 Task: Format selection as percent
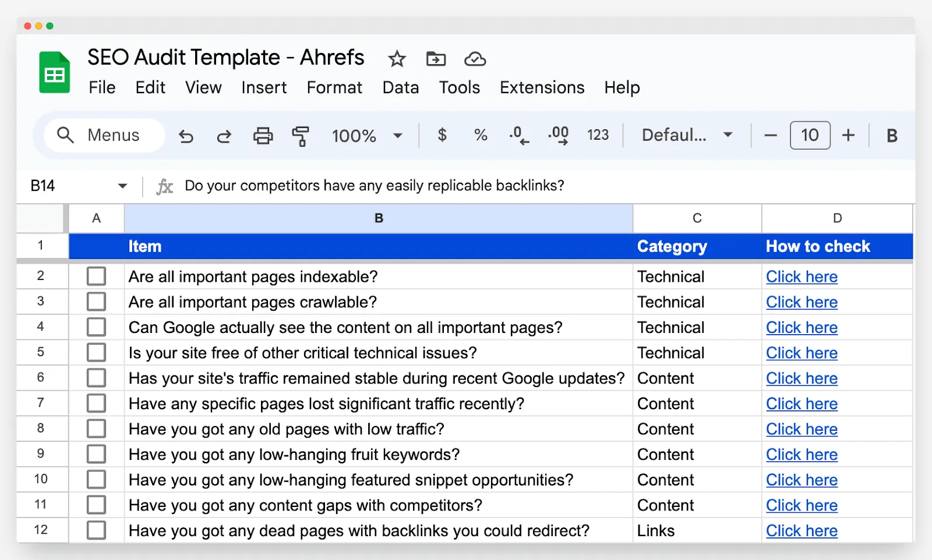(x=480, y=136)
